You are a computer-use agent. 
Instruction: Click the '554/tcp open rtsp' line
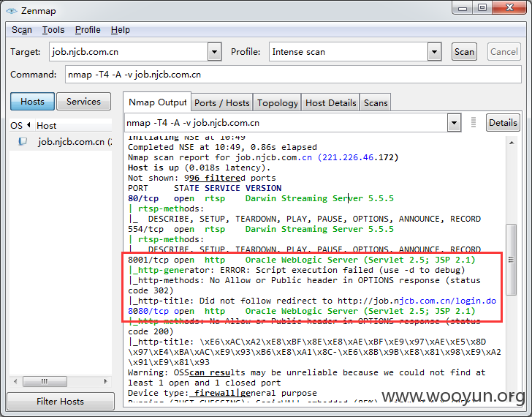pyautogui.click(x=261, y=229)
